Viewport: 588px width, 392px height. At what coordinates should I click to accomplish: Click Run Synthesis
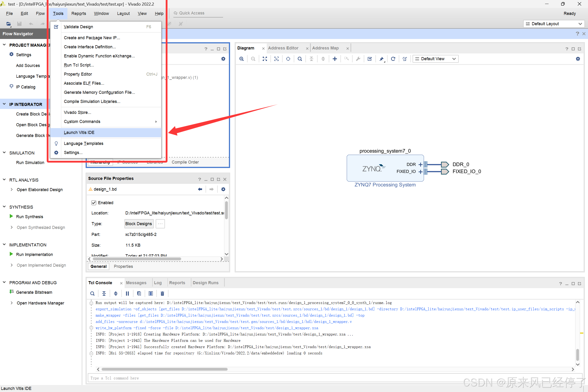point(29,217)
